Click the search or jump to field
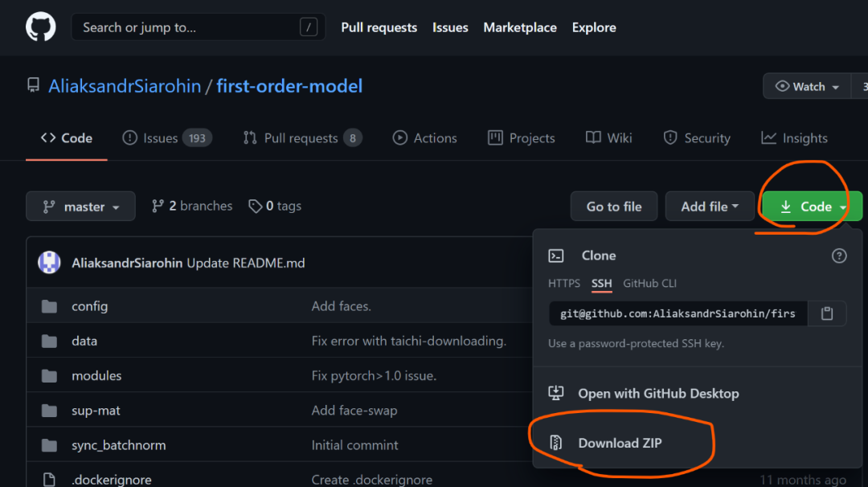The height and width of the screenshot is (487, 868). pyautogui.click(x=199, y=27)
